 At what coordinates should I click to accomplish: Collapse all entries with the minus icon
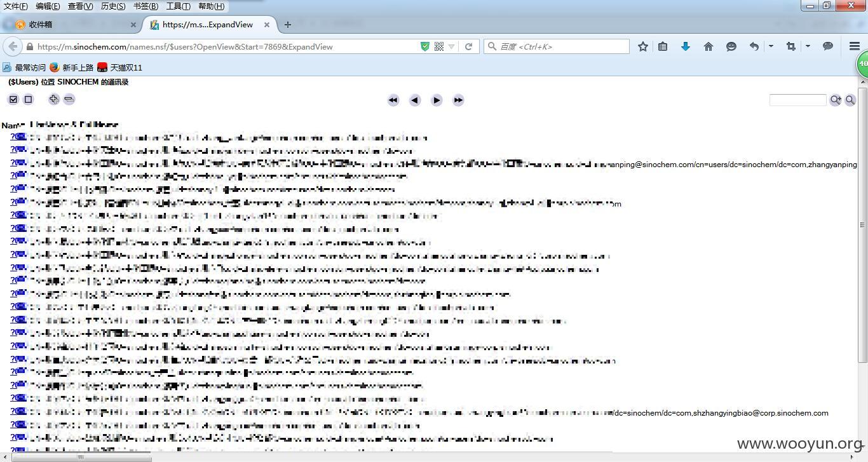point(69,99)
